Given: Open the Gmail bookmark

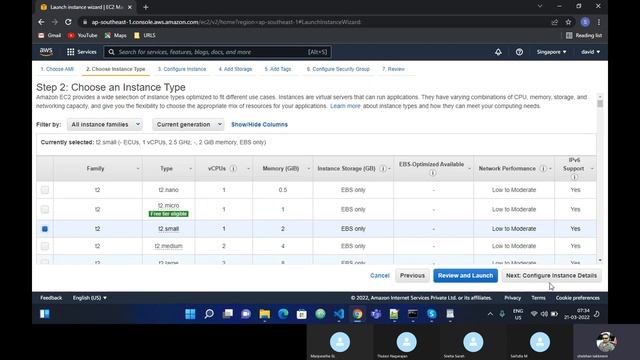Looking at the screenshot, I should [x=49, y=36].
